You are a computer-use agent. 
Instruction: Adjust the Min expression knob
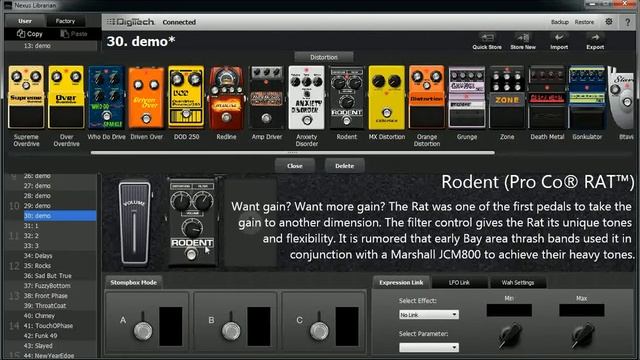[x=509, y=336]
